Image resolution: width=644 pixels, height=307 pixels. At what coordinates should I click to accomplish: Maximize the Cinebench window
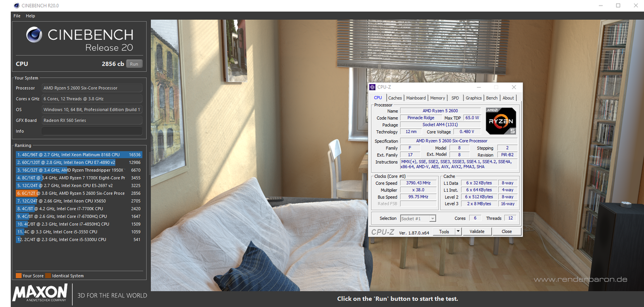[x=618, y=6]
